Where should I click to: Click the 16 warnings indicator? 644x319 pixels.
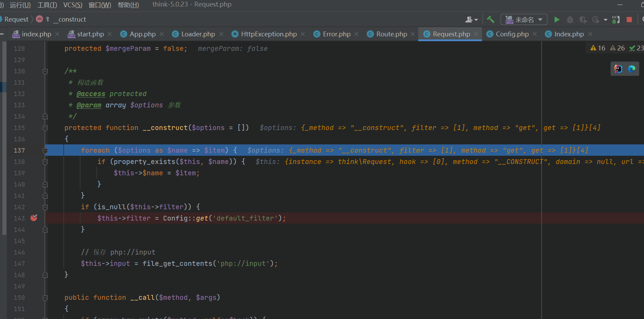(598, 48)
